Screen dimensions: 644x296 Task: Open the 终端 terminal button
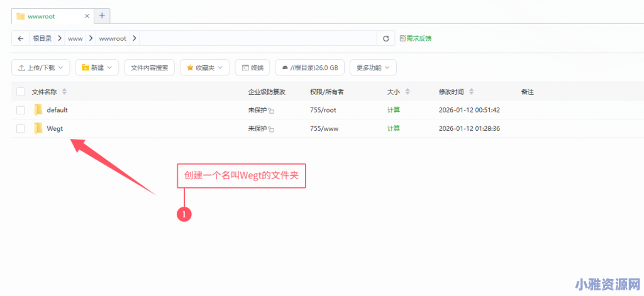252,68
